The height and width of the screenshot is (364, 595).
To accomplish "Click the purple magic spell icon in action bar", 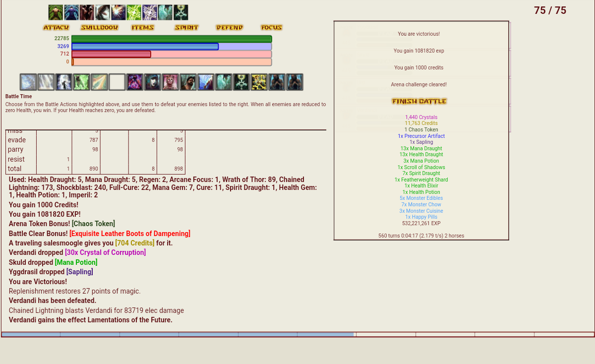I will (134, 82).
